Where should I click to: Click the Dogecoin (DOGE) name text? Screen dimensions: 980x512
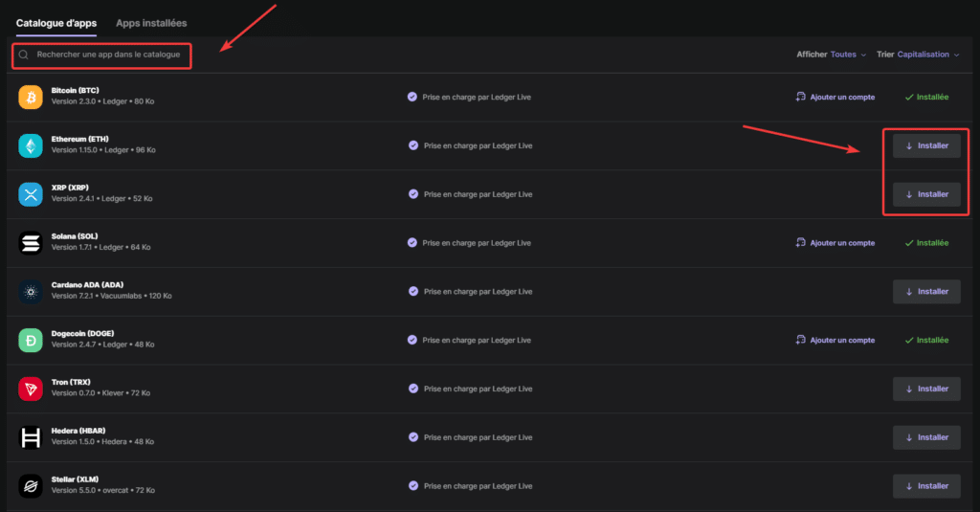click(x=82, y=333)
